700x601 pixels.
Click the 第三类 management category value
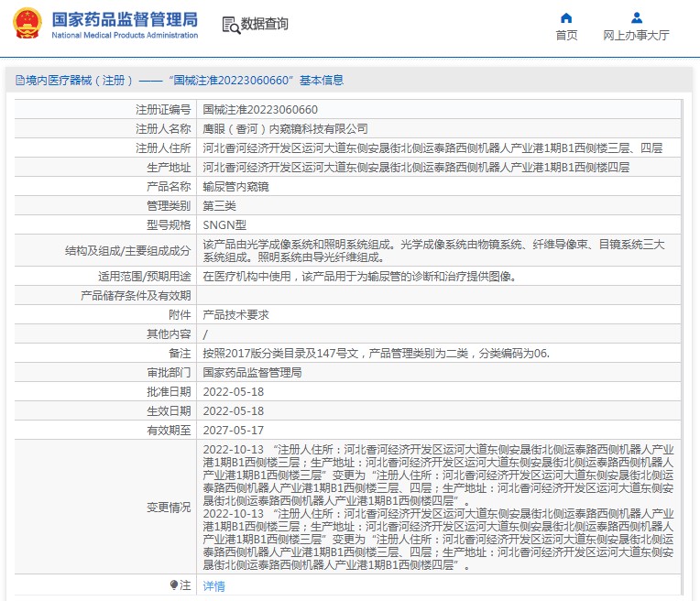(x=219, y=205)
